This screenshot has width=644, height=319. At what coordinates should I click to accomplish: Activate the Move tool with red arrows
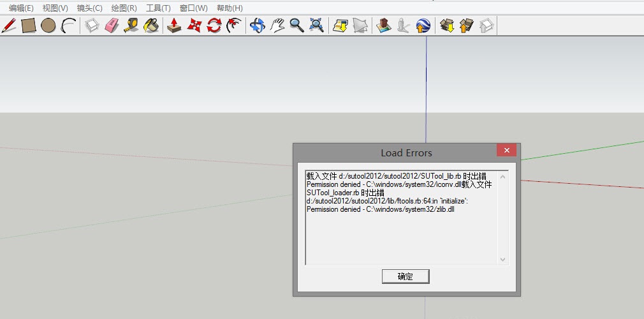(x=194, y=26)
